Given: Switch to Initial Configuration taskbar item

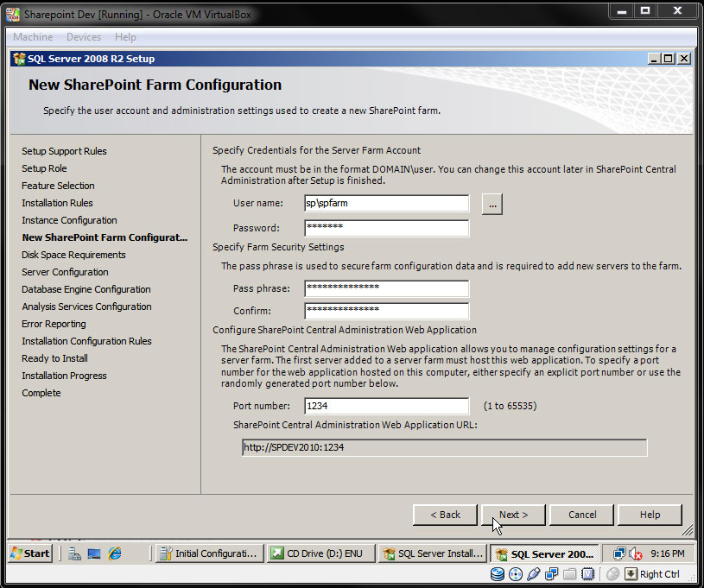Looking at the screenshot, I should [209, 553].
